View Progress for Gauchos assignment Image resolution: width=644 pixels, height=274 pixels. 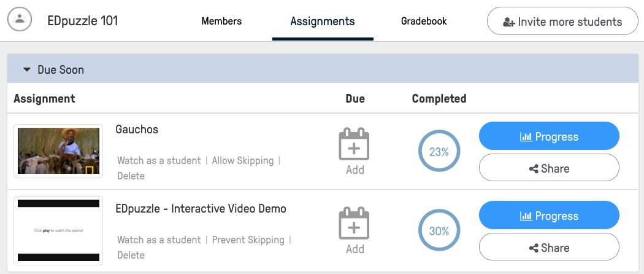click(549, 136)
